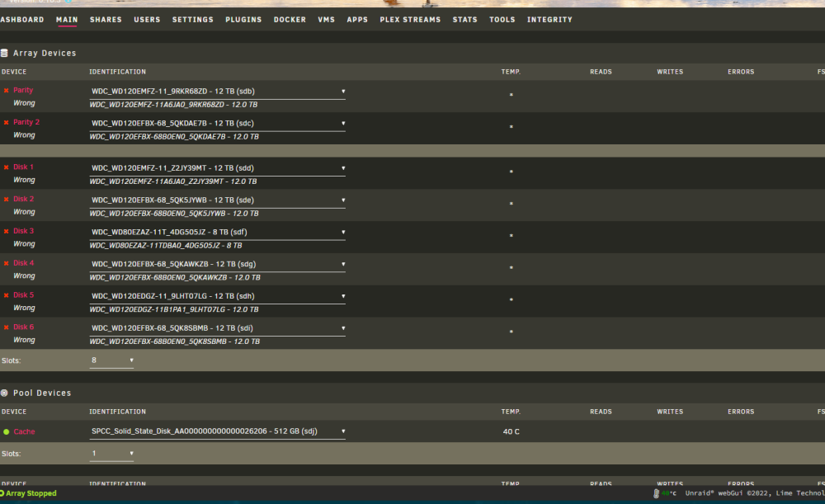Change pool Slots dropdown showing 1
This screenshot has height=504, width=825.
(111, 454)
